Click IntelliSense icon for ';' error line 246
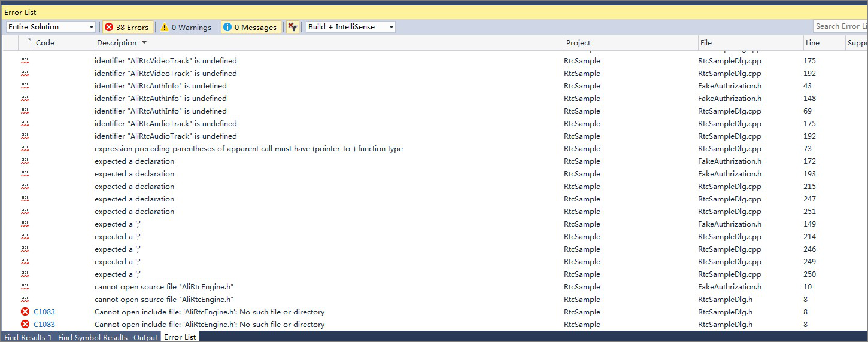 (25, 249)
